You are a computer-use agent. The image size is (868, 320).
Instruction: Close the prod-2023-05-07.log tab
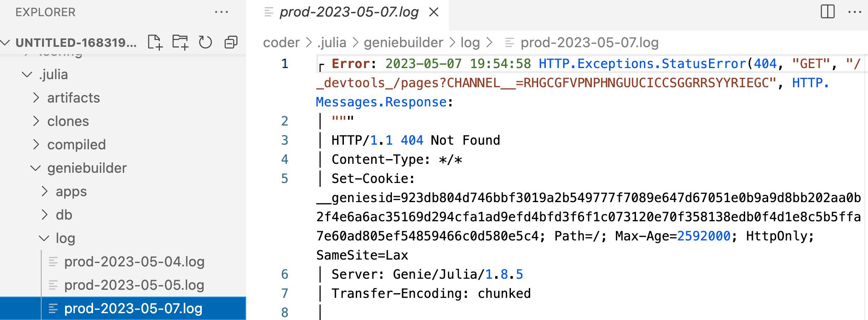[x=434, y=12]
